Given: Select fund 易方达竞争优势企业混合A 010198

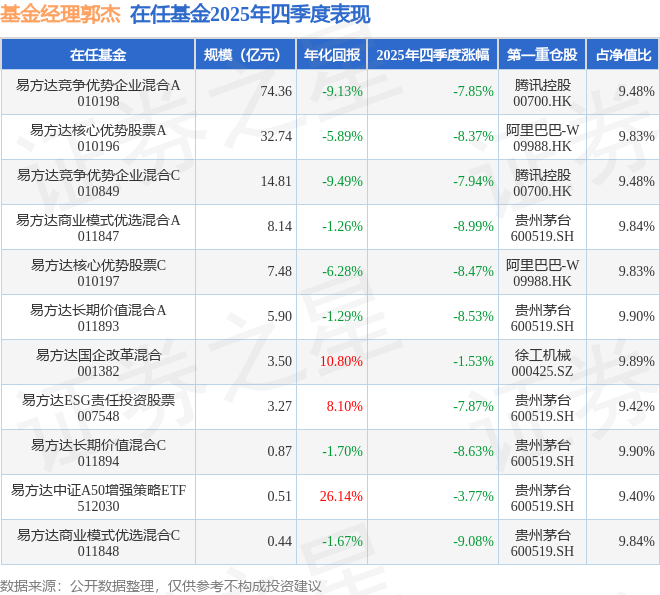Looking at the screenshot, I should (98, 93).
